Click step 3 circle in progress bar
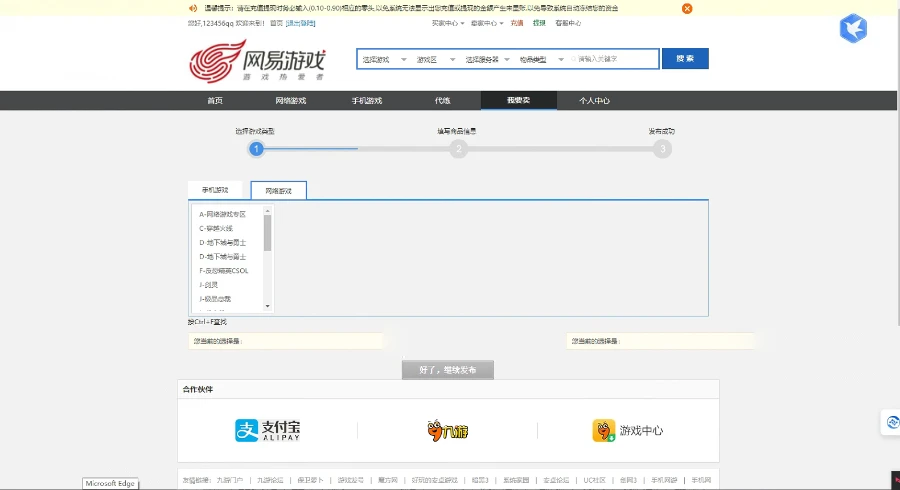 (662, 149)
